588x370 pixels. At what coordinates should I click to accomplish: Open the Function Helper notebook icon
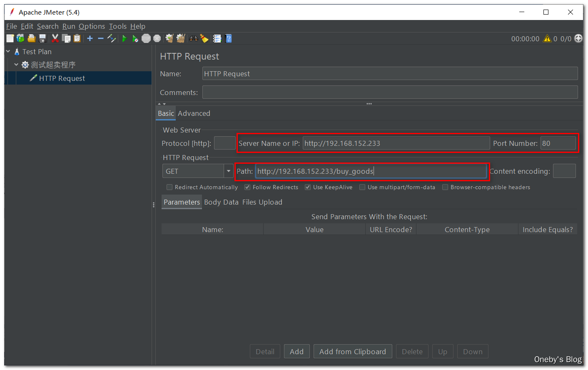point(217,38)
